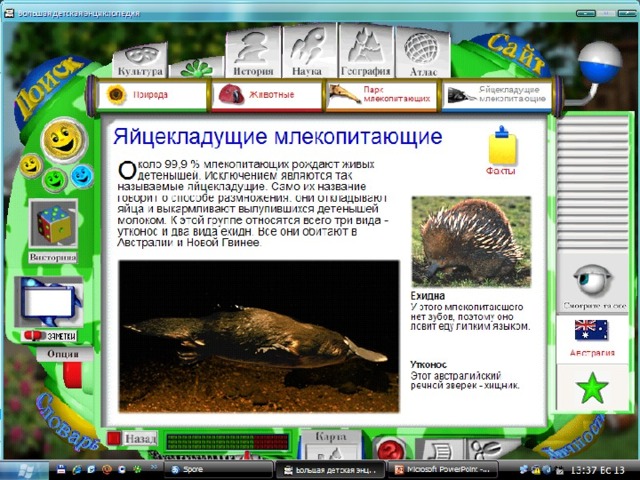
Task: Go to Животные breadcrumb section
Action: (x=267, y=95)
